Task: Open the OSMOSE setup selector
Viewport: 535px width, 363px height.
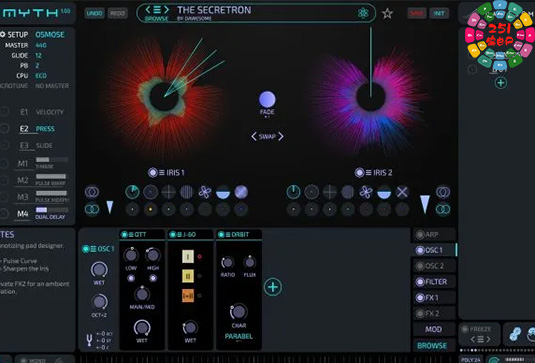Action: [50, 34]
